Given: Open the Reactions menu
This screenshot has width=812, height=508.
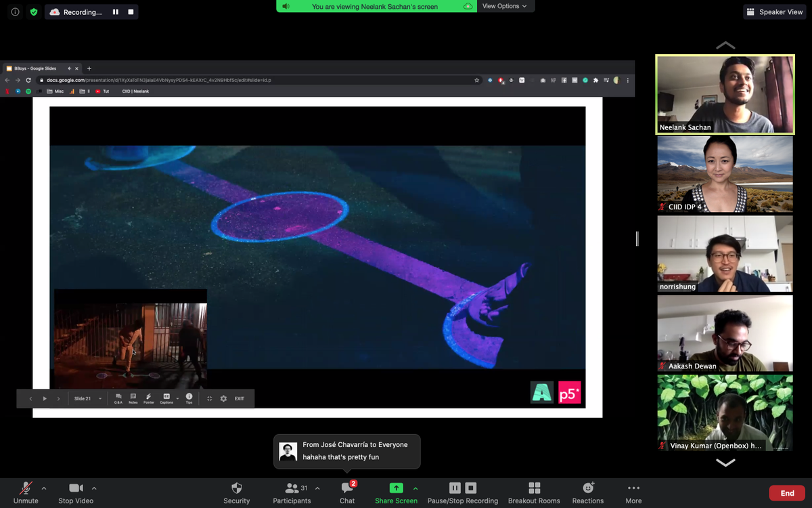Looking at the screenshot, I should (588, 492).
